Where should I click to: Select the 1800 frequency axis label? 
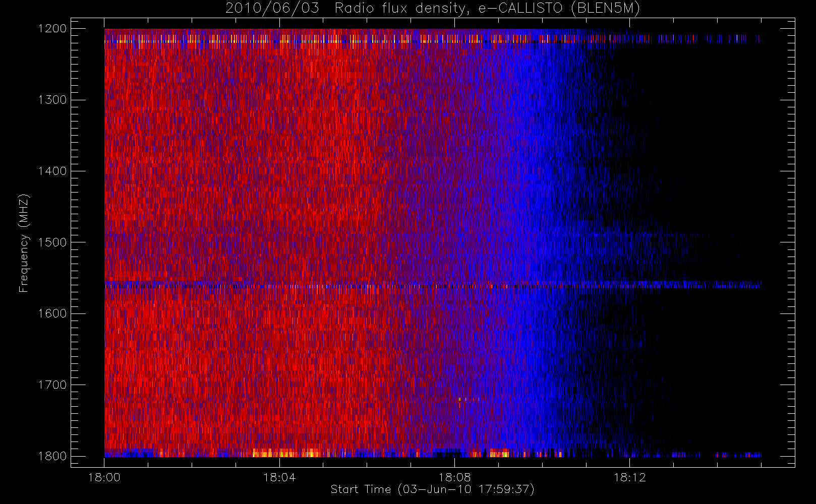click(52, 456)
